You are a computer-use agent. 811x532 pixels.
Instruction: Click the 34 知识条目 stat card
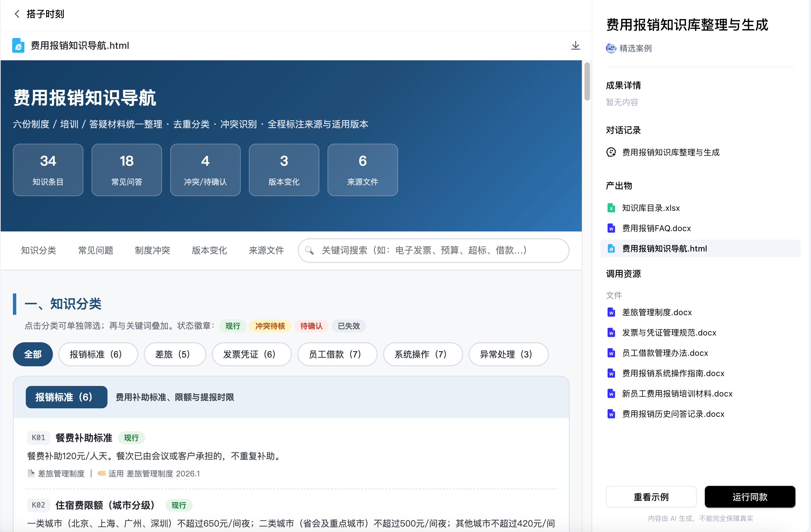click(x=48, y=170)
